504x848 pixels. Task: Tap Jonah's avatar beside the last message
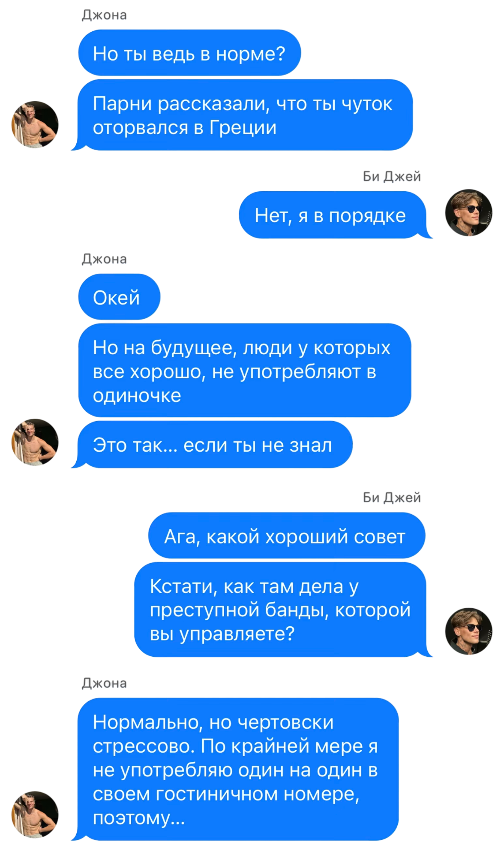35,815
